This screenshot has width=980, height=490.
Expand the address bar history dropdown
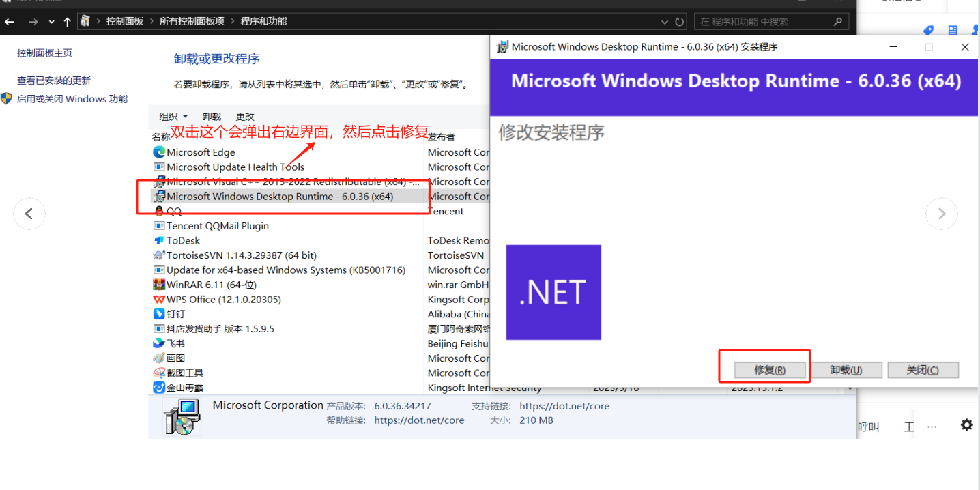coord(665,22)
